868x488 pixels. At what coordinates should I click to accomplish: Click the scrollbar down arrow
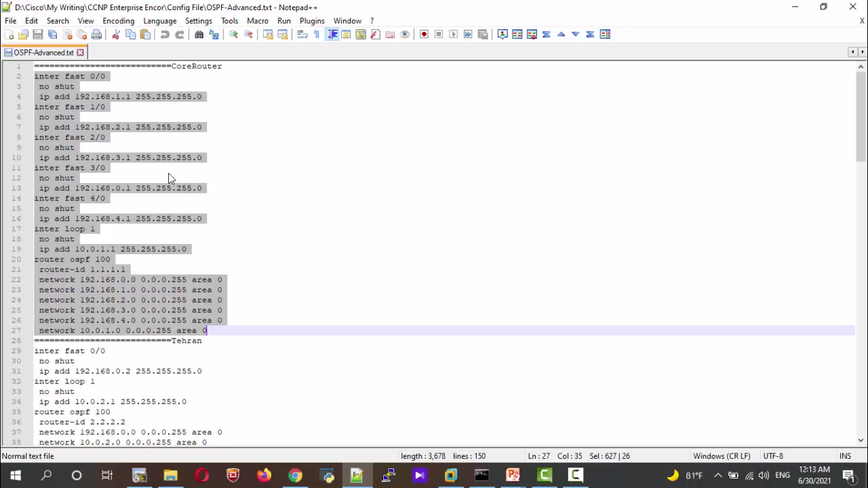click(861, 440)
